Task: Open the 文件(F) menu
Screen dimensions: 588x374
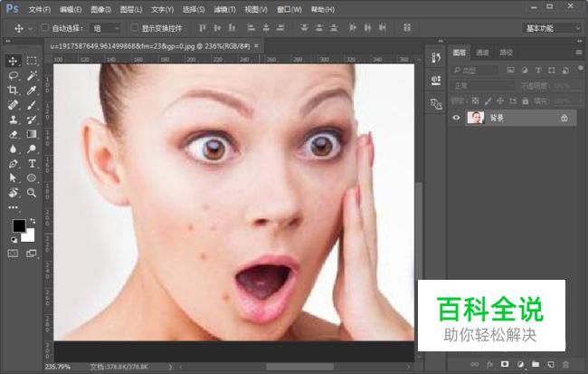Action: tap(39, 9)
